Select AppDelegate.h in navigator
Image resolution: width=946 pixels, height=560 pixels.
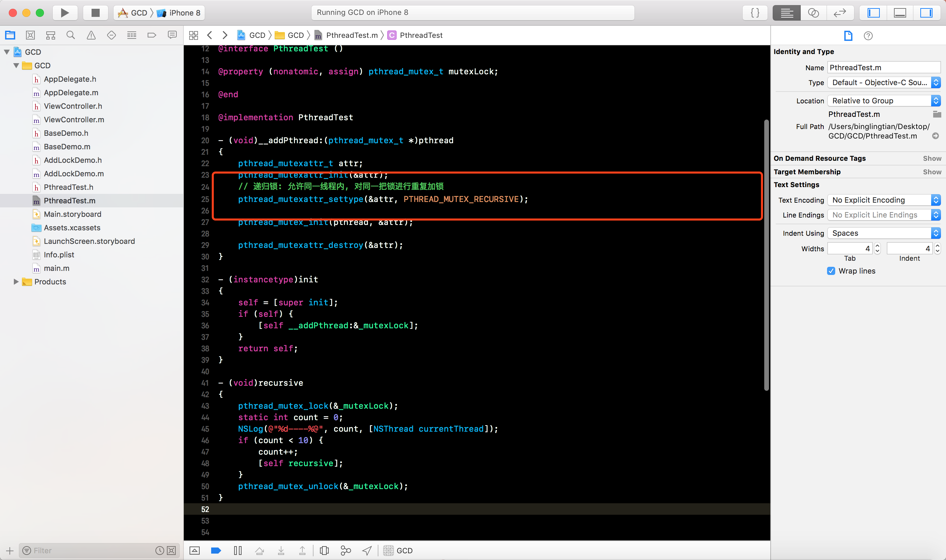[x=70, y=79]
